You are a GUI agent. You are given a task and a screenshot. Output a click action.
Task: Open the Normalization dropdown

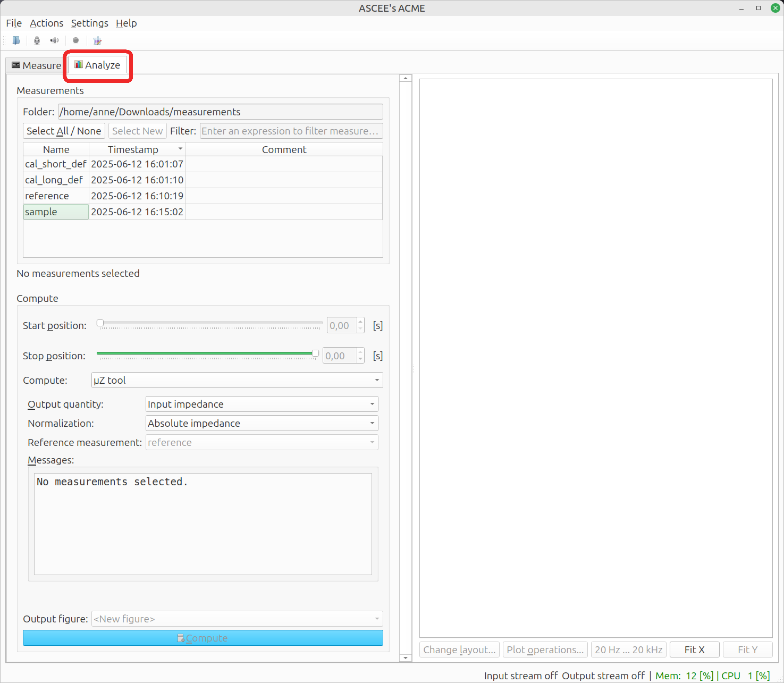262,423
